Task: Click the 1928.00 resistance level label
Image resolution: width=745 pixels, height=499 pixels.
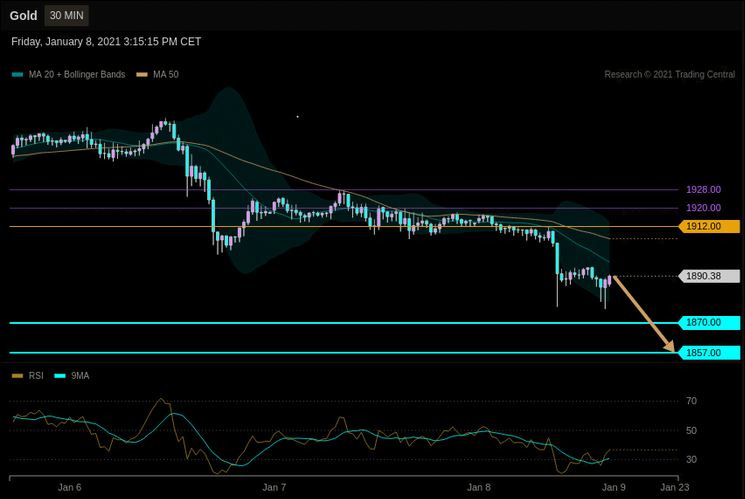Action: 703,190
